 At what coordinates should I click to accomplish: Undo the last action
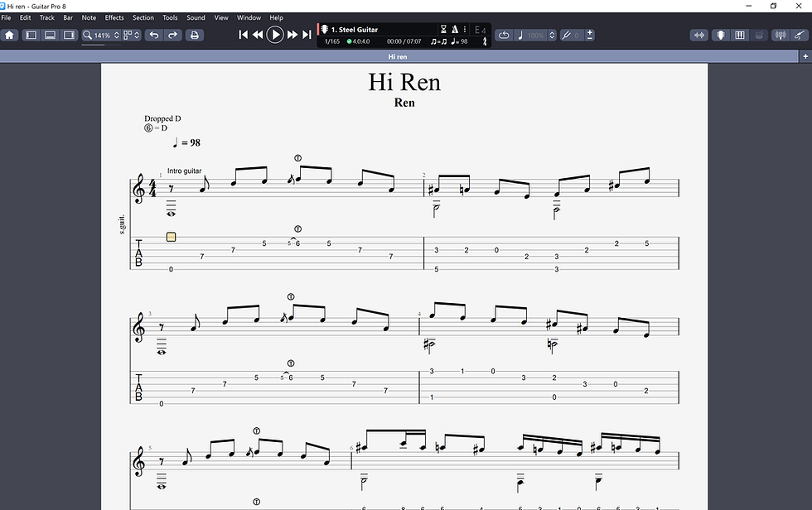pyautogui.click(x=154, y=35)
